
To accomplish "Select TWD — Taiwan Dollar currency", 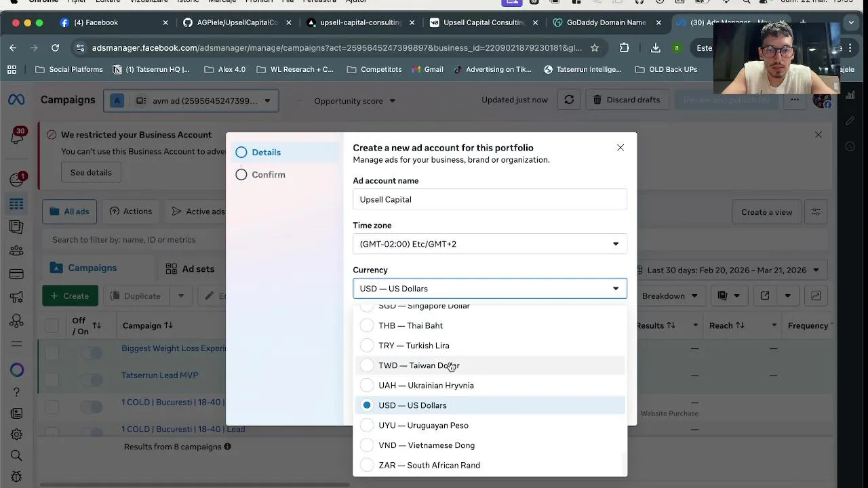I will pyautogui.click(x=490, y=365).
